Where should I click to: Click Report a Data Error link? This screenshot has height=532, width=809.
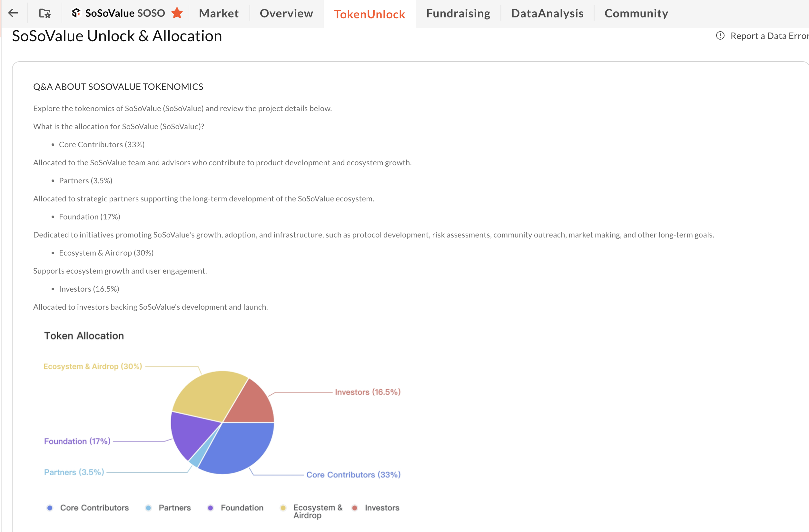[769, 36]
